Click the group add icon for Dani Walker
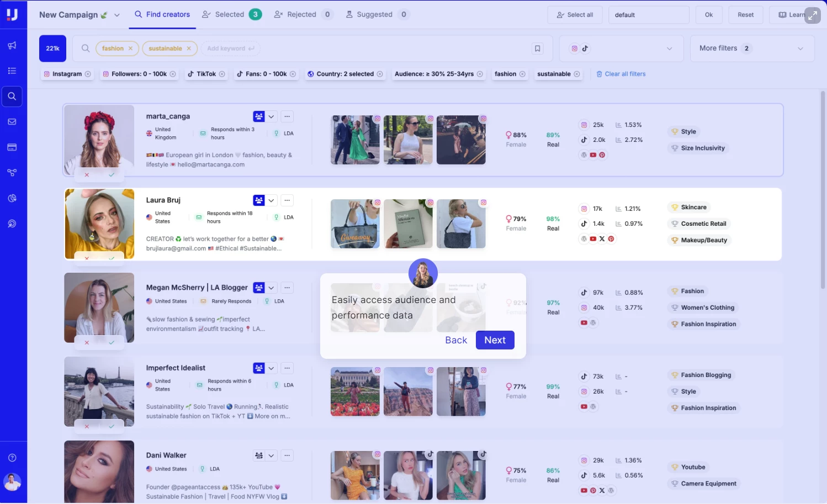 259,455
